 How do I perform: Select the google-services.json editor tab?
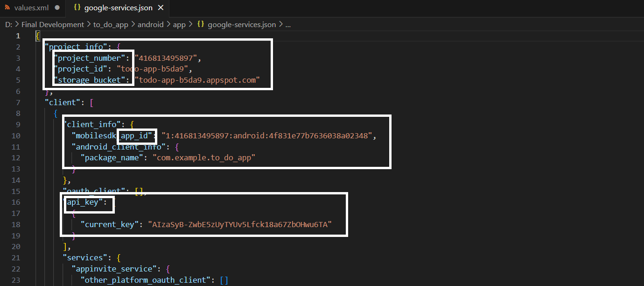[x=119, y=8]
